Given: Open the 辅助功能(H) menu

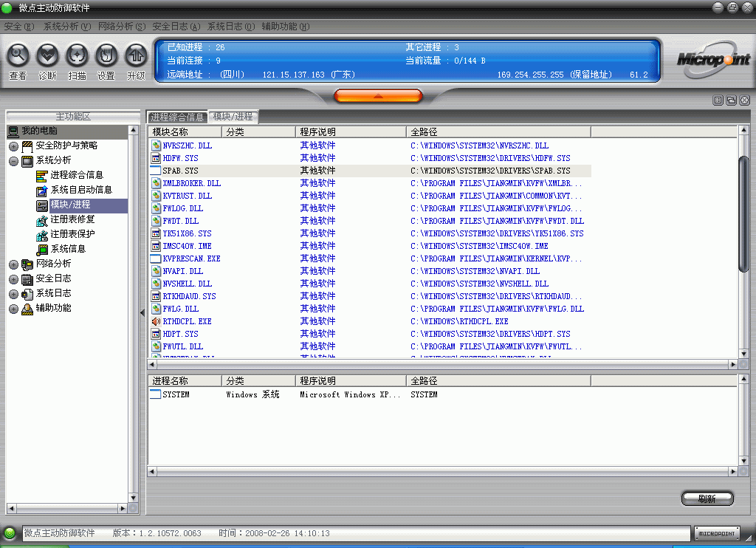Looking at the screenshot, I should (286, 27).
